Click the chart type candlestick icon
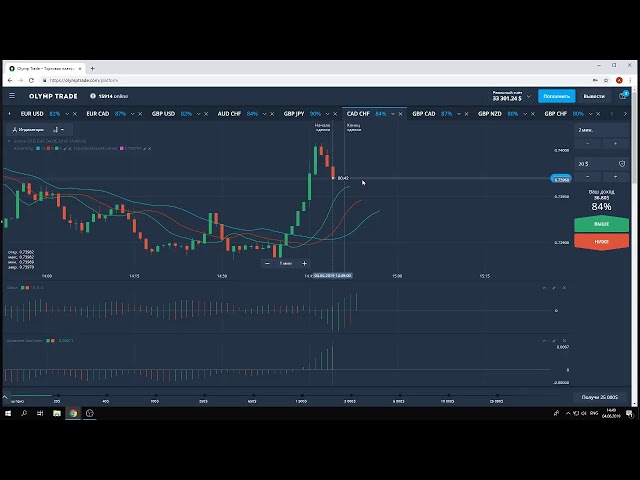 coord(55,129)
